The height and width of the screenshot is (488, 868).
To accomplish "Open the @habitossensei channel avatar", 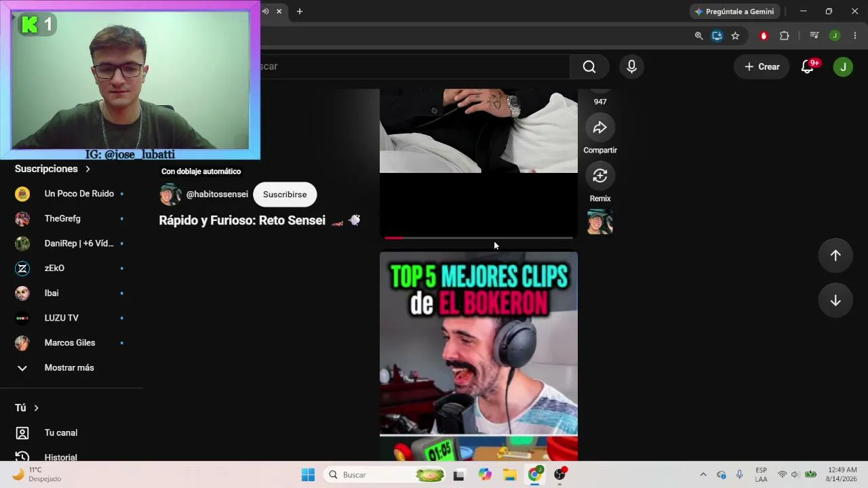I will pos(170,195).
